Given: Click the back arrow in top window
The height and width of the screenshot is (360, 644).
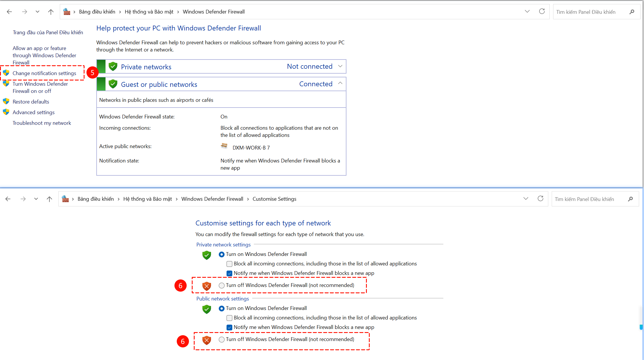Looking at the screenshot, I should [x=9, y=12].
